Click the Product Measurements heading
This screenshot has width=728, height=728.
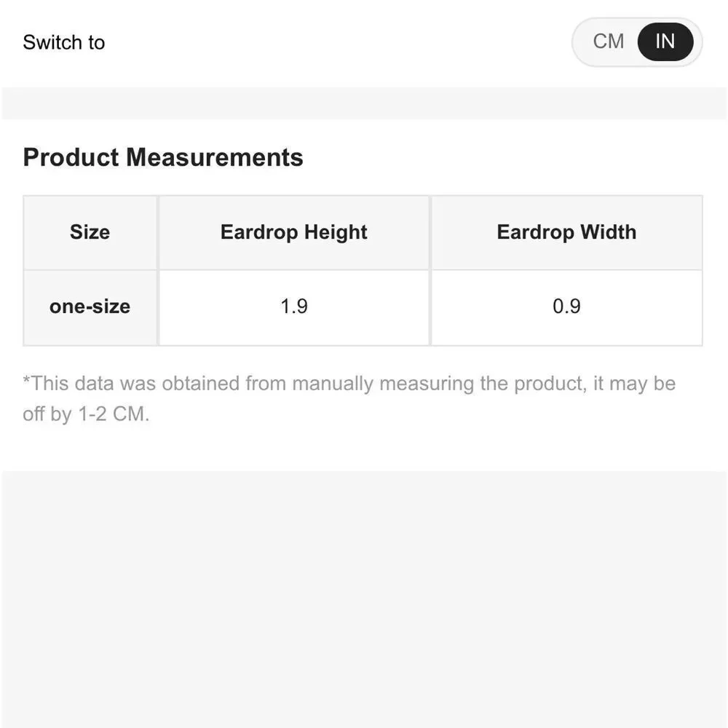click(x=163, y=157)
